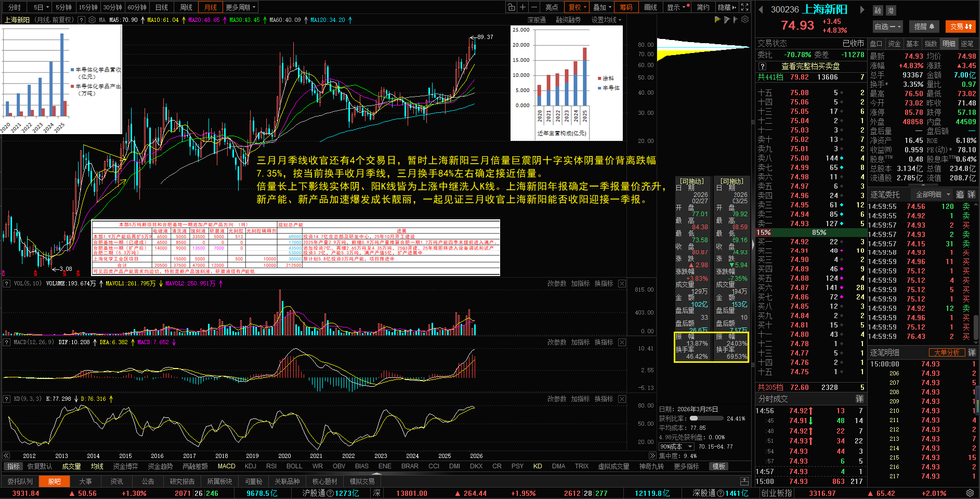This screenshot has width=980, height=499.
Task: Click the 详 detail icon beside 逐笔委托
Action: point(971,194)
